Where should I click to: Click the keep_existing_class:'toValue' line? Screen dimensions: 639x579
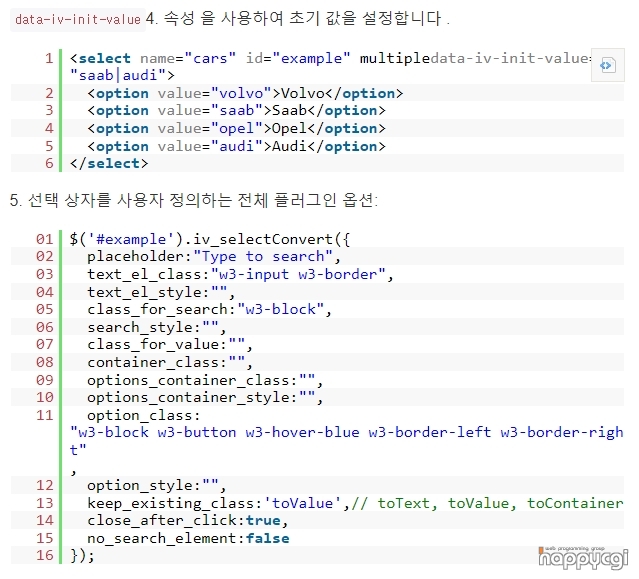tap(355, 503)
